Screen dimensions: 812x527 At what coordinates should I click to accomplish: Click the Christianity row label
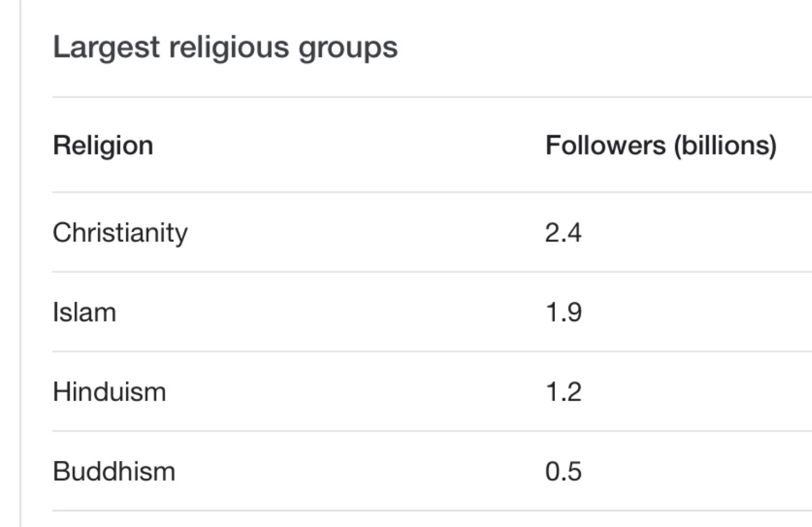pyautogui.click(x=120, y=233)
